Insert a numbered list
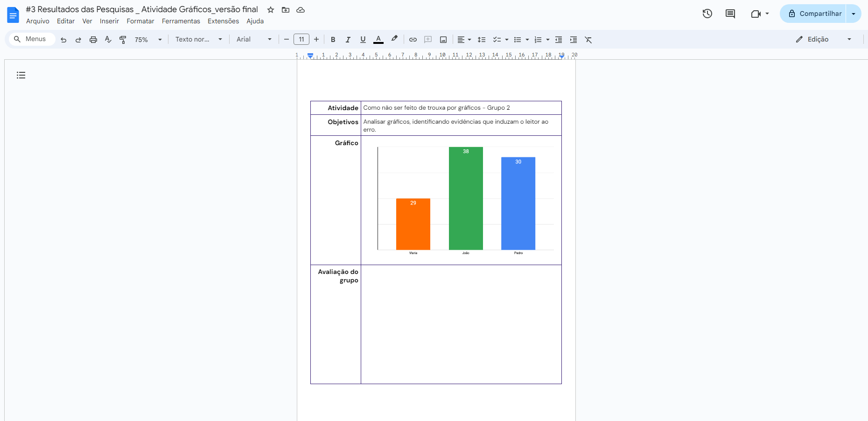 (538, 40)
